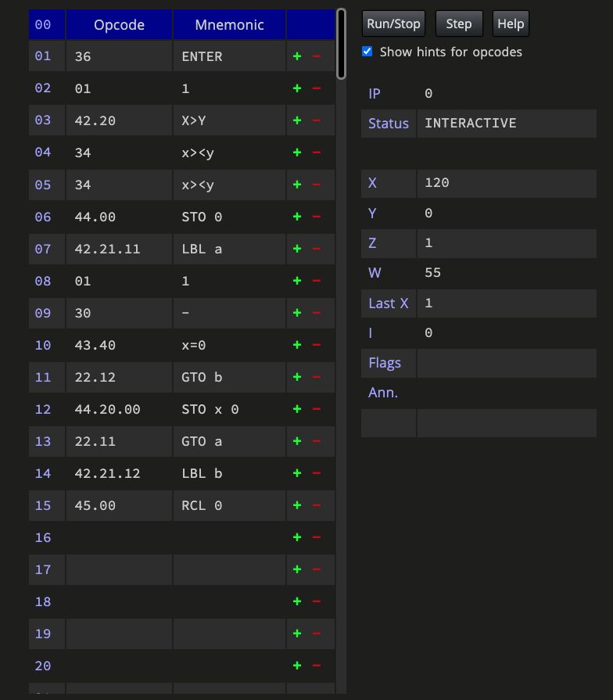
Task: Remove line 15 RCL 0 using minus
Action: coord(317,505)
